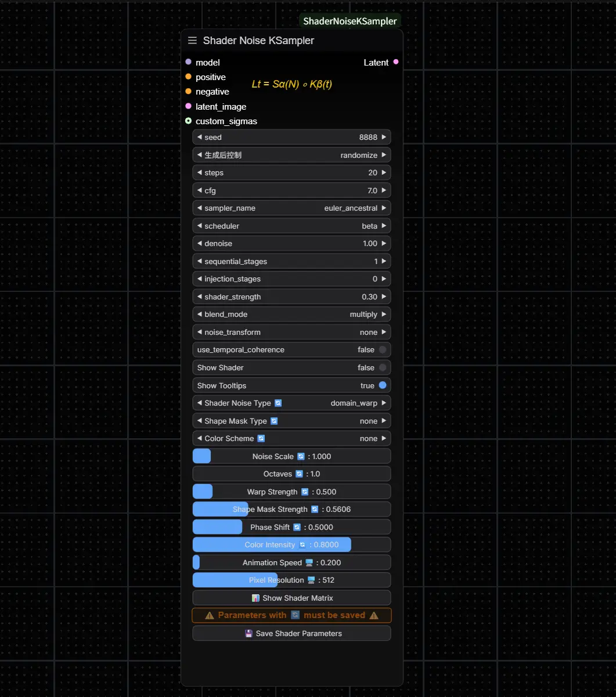Toggle use_temporal_coherence switch
Viewport: 616px width, 697px height.
click(x=382, y=350)
